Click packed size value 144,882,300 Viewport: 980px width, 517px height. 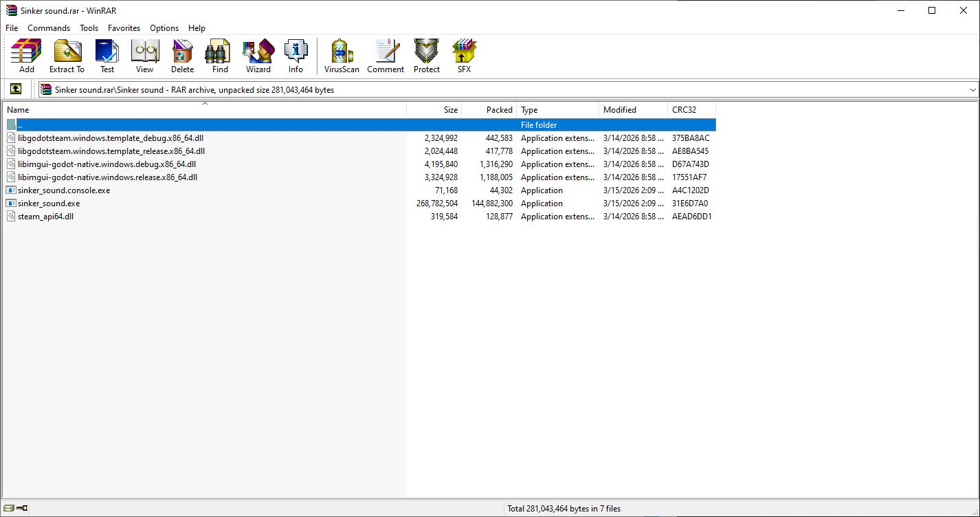(x=492, y=203)
